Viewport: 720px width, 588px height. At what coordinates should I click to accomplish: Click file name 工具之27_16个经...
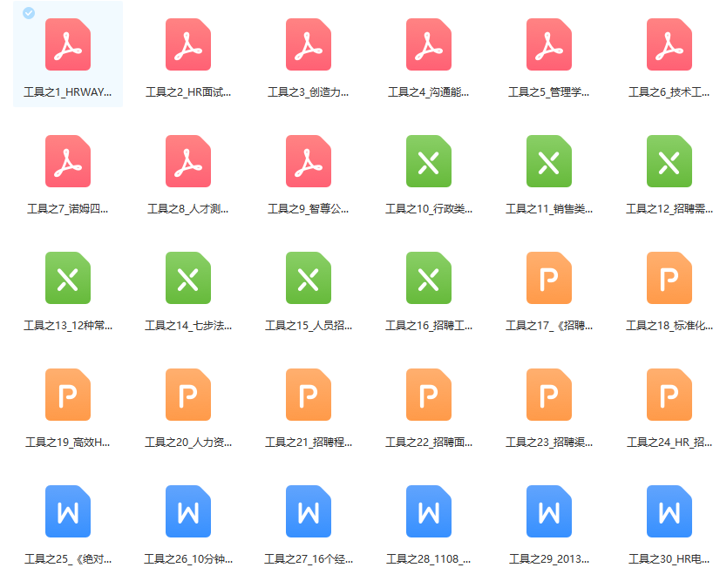coord(309,558)
